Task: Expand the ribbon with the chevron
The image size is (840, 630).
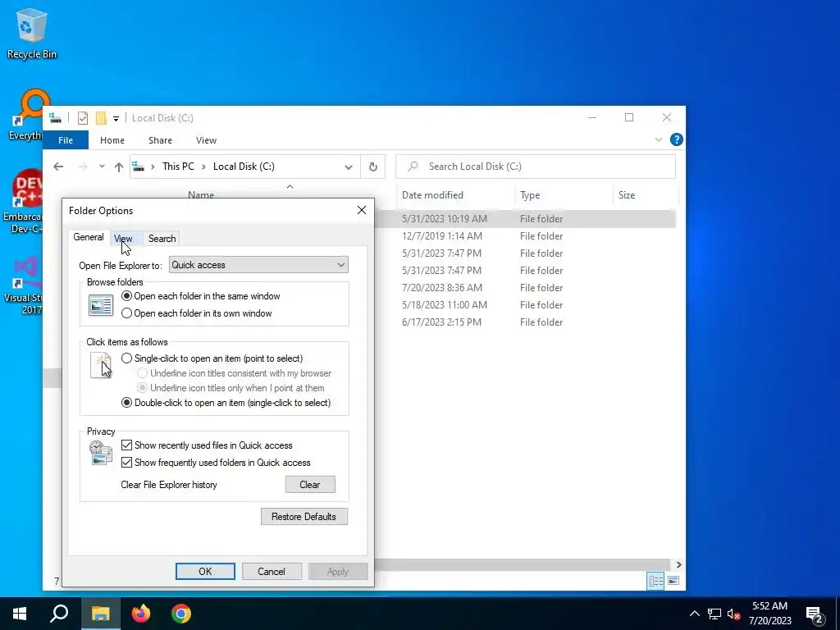Action: click(659, 139)
